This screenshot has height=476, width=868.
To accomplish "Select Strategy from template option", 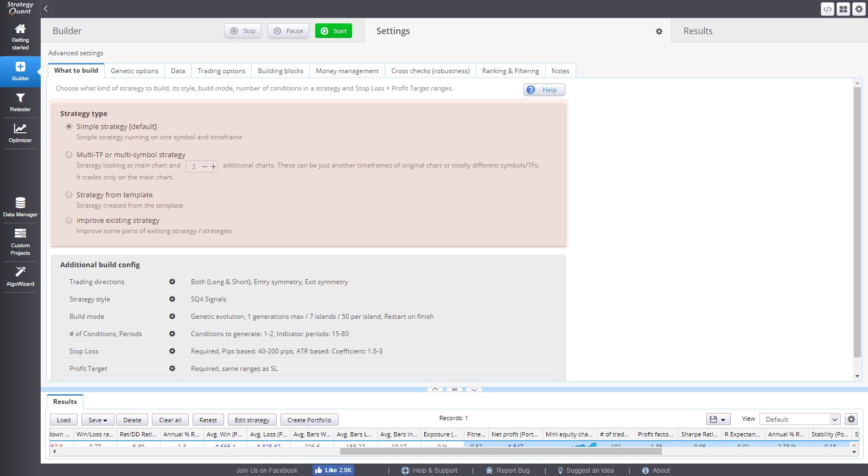I will (x=69, y=195).
